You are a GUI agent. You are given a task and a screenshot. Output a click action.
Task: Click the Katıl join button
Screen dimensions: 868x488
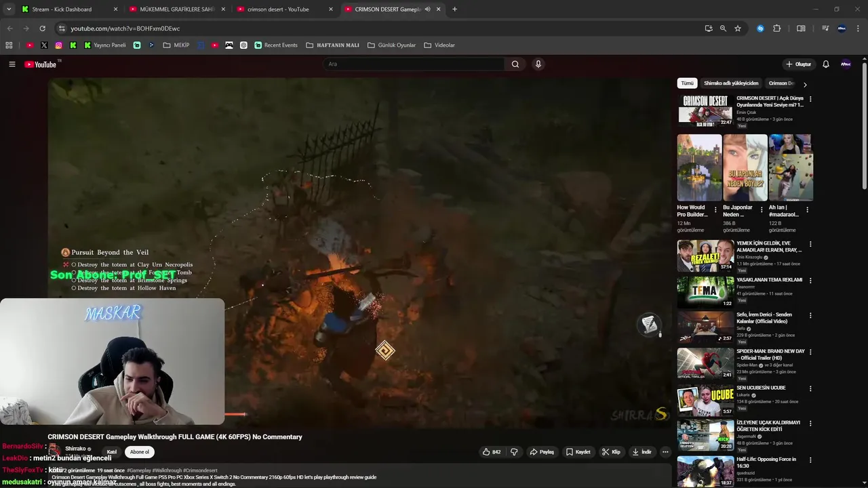pyautogui.click(x=112, y=452)
